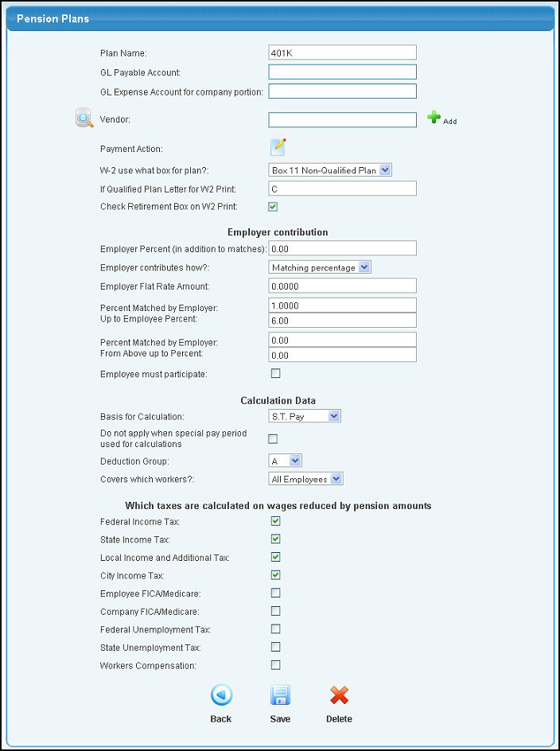Tick Do not apply when special pay period
560x751 pixels.
pyautogui.click(x=273, y=438)
